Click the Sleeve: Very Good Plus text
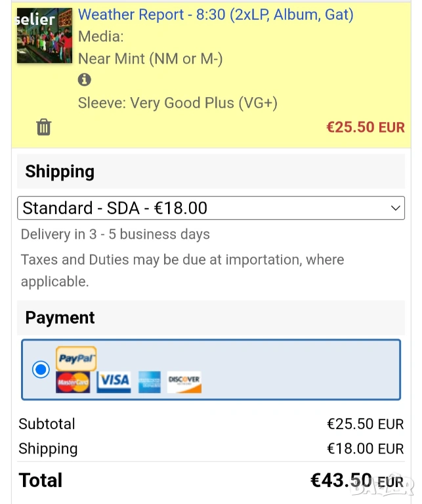Screen dimensions: 422x504 tap(177, 103)
